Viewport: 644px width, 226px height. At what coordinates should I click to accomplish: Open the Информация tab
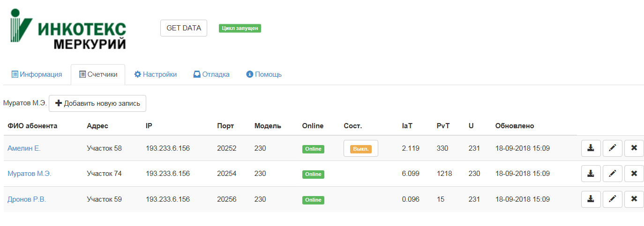point(37,74)
